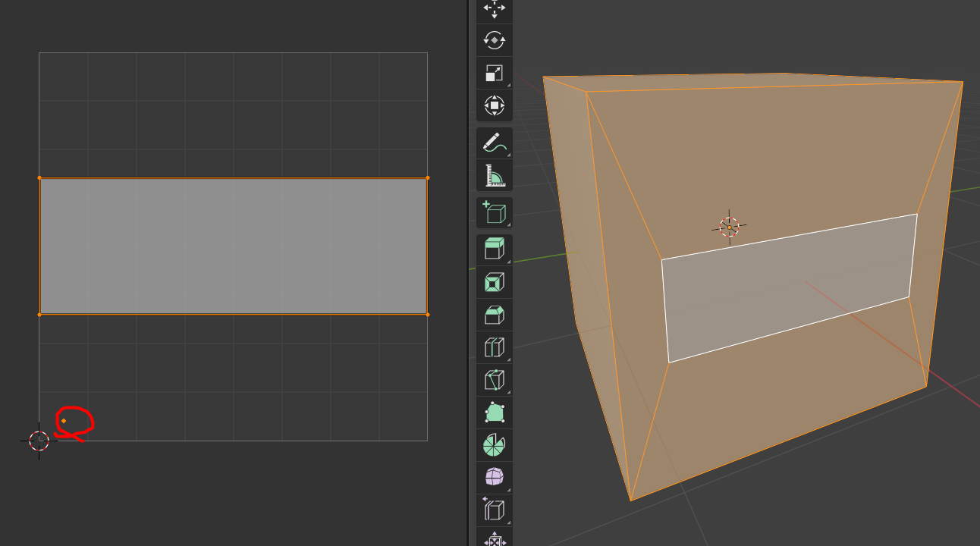Image resolution: width=980 pixels, height=546 pixels.
Task: Select the Edge Slide tool
Action: (495, 510)
